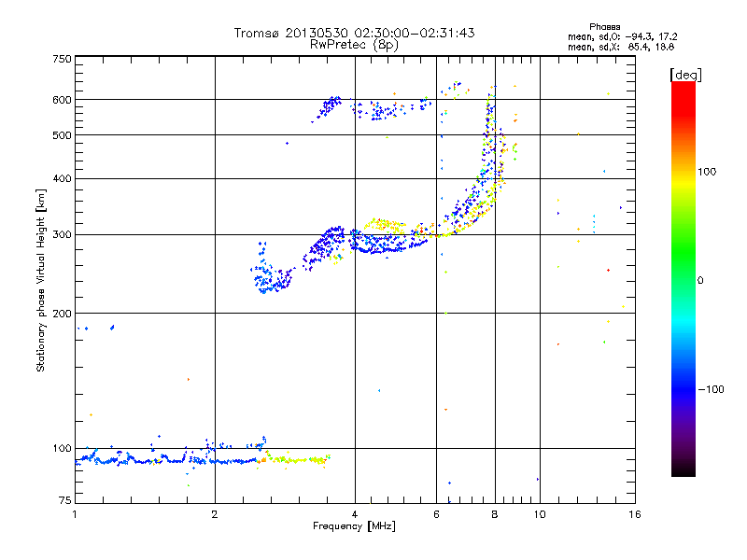This screenshot has height=560, width=747.
Task: Select the 'RwPretec (8p)' subtitle text
Action: [355, 45]
